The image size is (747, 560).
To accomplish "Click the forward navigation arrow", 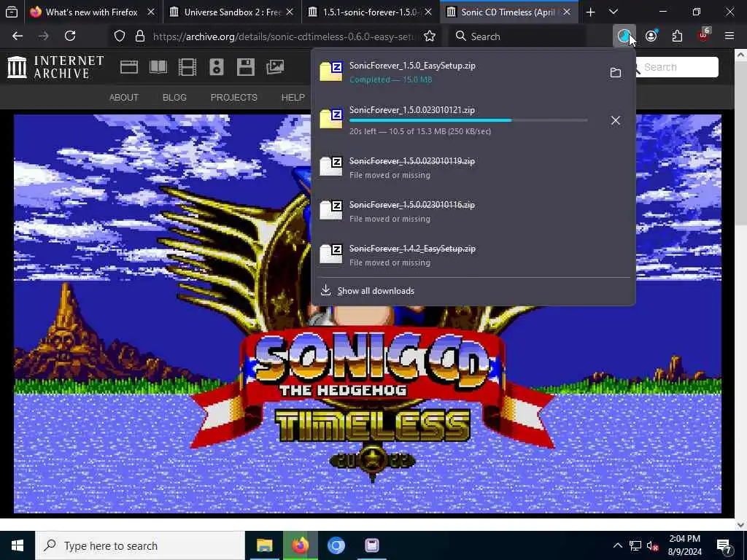I will [x=43, y=36].
